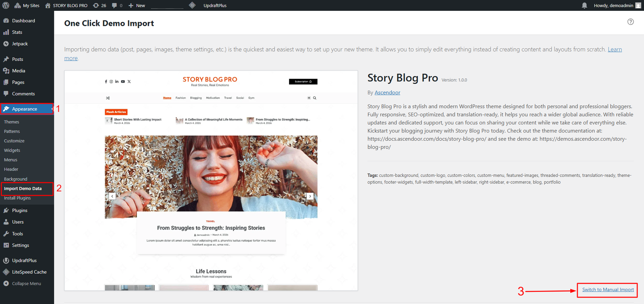Expand the New content dropdown
The height and width of the screenshot is (304, 644).
[137, 6]
